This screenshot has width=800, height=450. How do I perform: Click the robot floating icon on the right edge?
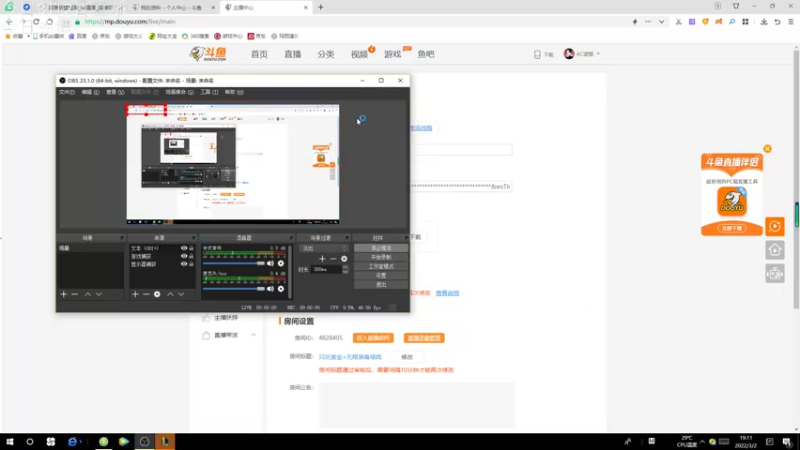pyautogui.click(x=775, y=274)
